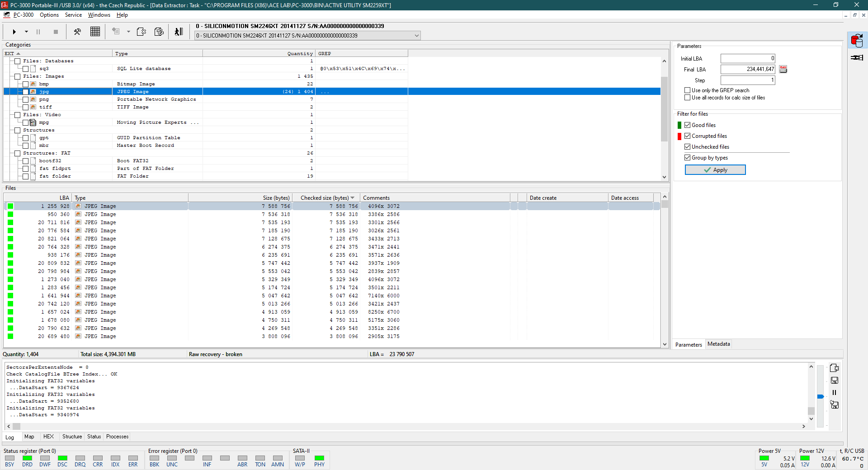Toggle the Group by types checkbox
Image resolution: width=868 pixels, height=470 pixels.
pyautogui.click(x=688, y=158)
